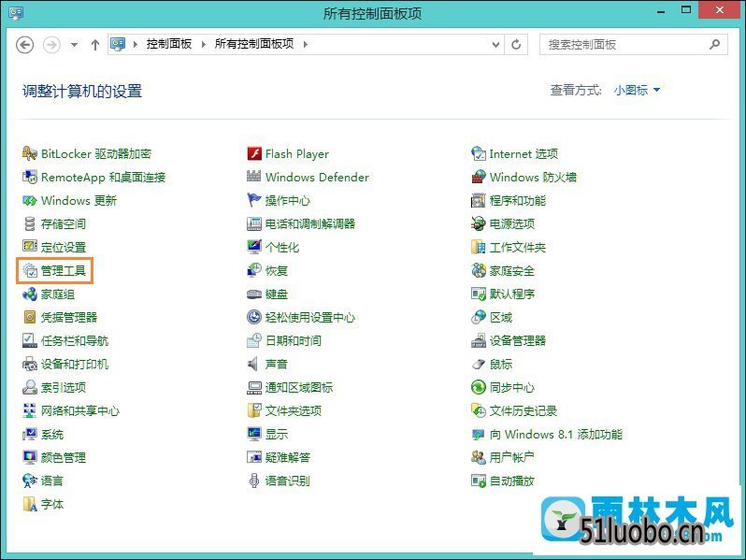The width and height of the screenshot is (746, 560).
Task: Click the Flash Player icon
Action: pyautogui.click(x=254, y=153)
